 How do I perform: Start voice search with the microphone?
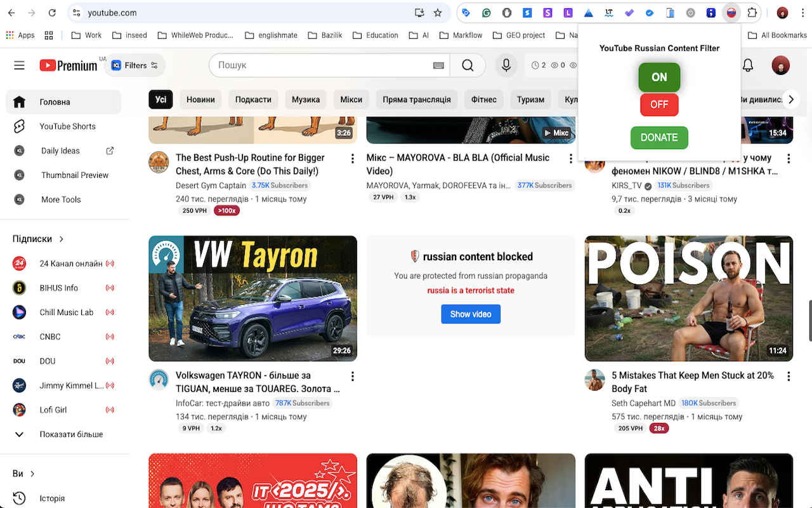(506, 65)
